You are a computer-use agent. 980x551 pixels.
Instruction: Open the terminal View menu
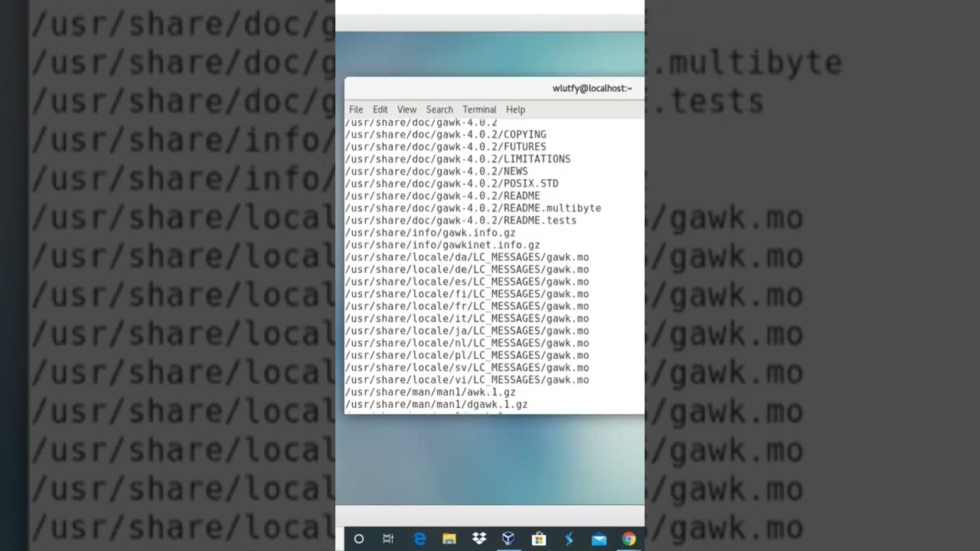click(407, 109)
